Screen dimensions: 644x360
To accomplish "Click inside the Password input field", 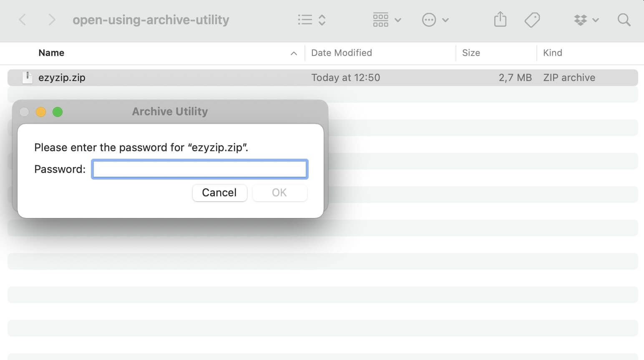I will pos(199,169).
